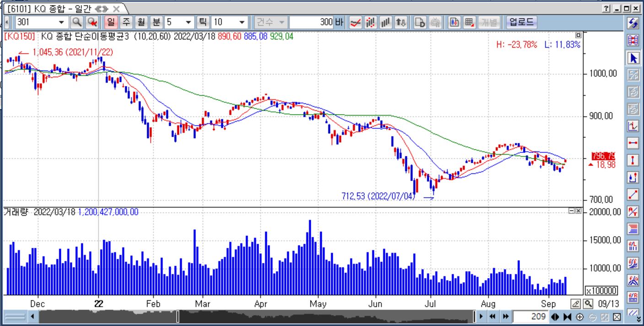
Task: Click the 업로드 upload button
Action: (x=522, y=22)
